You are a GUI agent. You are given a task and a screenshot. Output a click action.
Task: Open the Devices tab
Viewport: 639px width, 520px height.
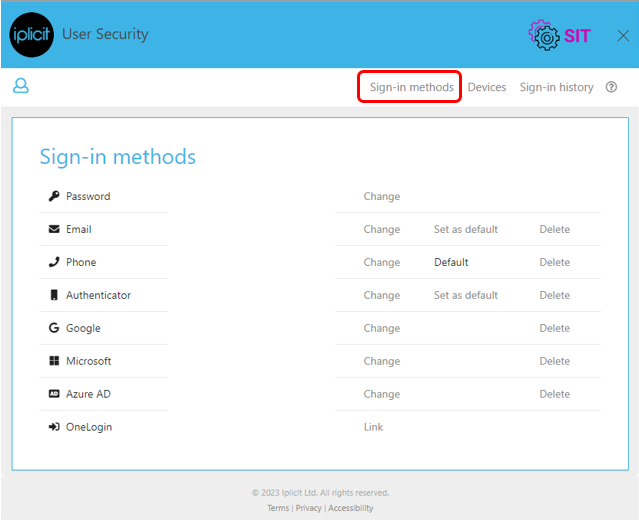pos(487,87)
